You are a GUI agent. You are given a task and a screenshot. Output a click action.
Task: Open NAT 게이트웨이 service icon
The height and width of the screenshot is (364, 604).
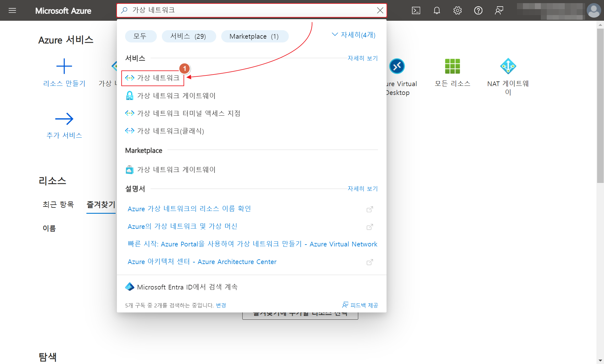tap(508, 66)
